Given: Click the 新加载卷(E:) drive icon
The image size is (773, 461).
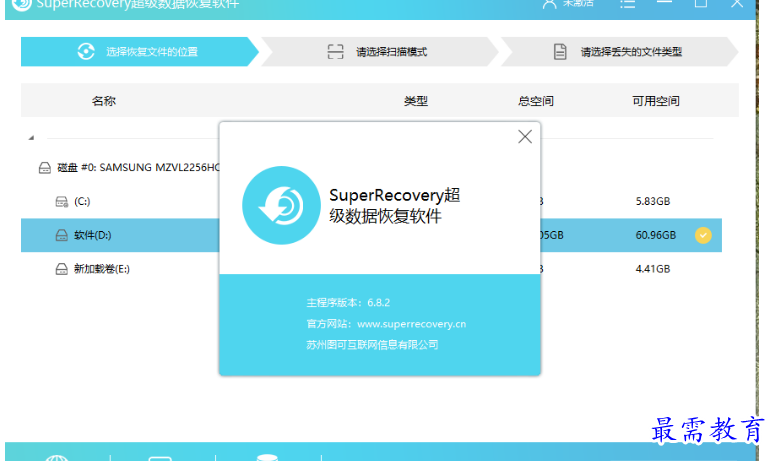Looking at the screenshot, I should [62, 269].
